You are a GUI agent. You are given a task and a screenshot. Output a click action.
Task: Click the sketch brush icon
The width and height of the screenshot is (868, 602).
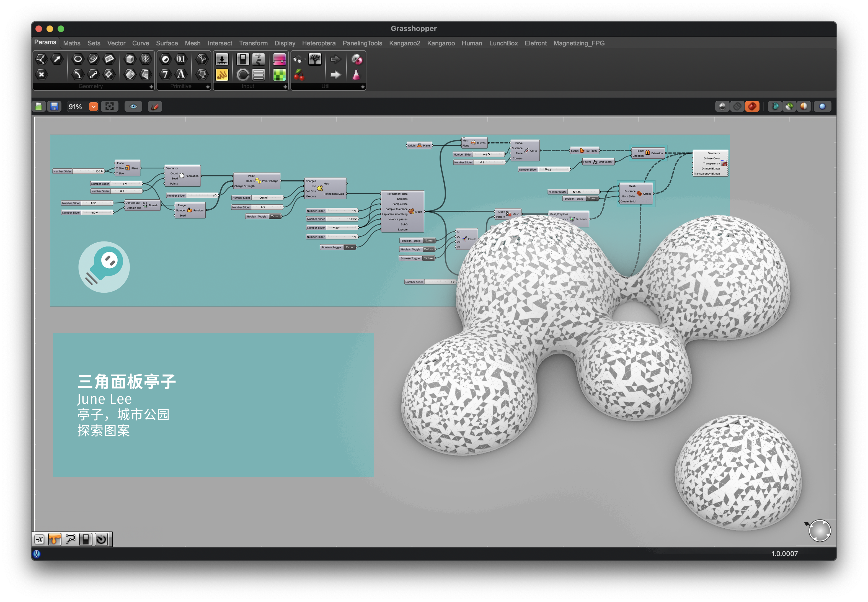click(155, 107)
